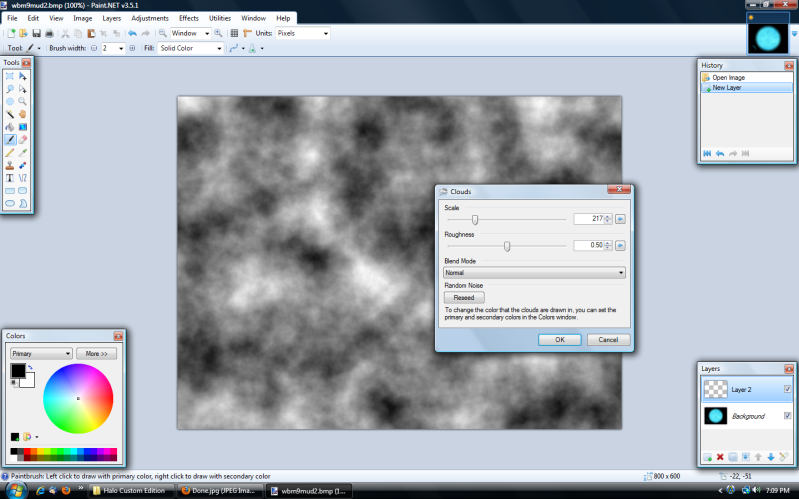Click the Scale slider handle
This screenshot has width=799, height=499.
point(475,220)
